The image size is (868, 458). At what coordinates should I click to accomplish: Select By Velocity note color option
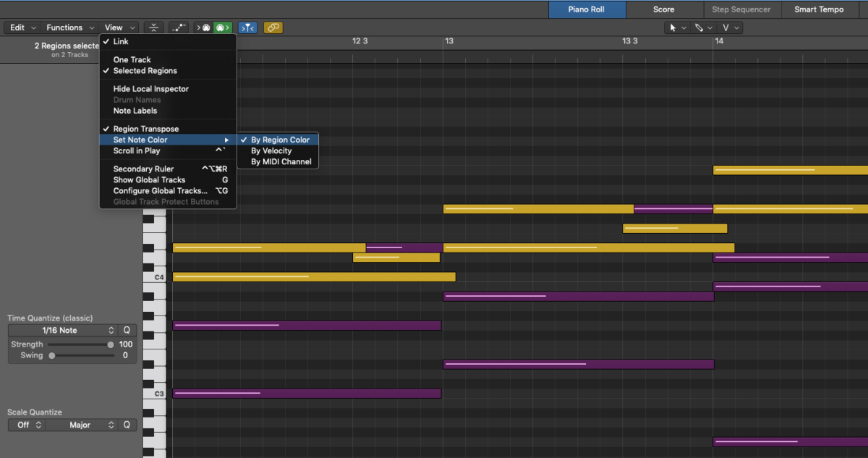click(x=271, y=150)
